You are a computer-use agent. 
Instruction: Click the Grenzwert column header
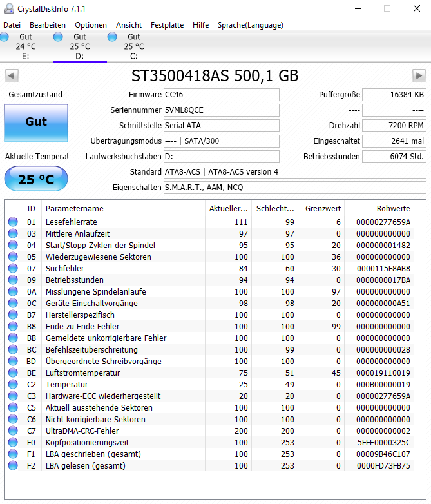point(321,209)
